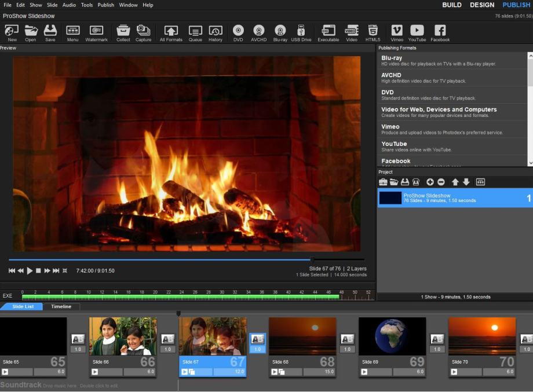This screenshot has width=533, height=392.
Task: Open the Publish menu in the menu bar
Action: coord(105,5)
